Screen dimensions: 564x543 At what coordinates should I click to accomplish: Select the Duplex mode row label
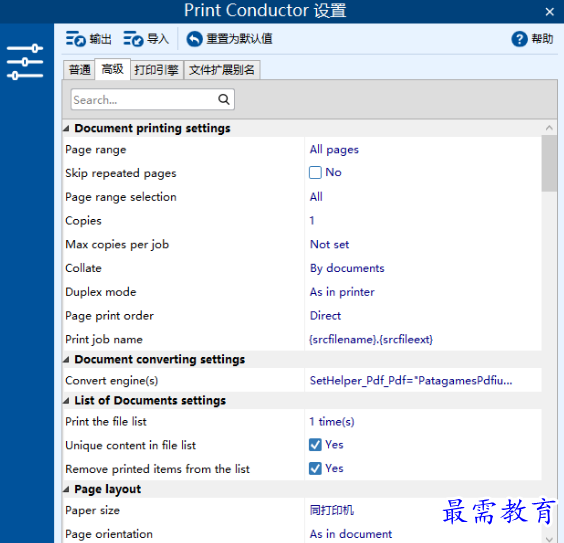(x=101, y=292)
